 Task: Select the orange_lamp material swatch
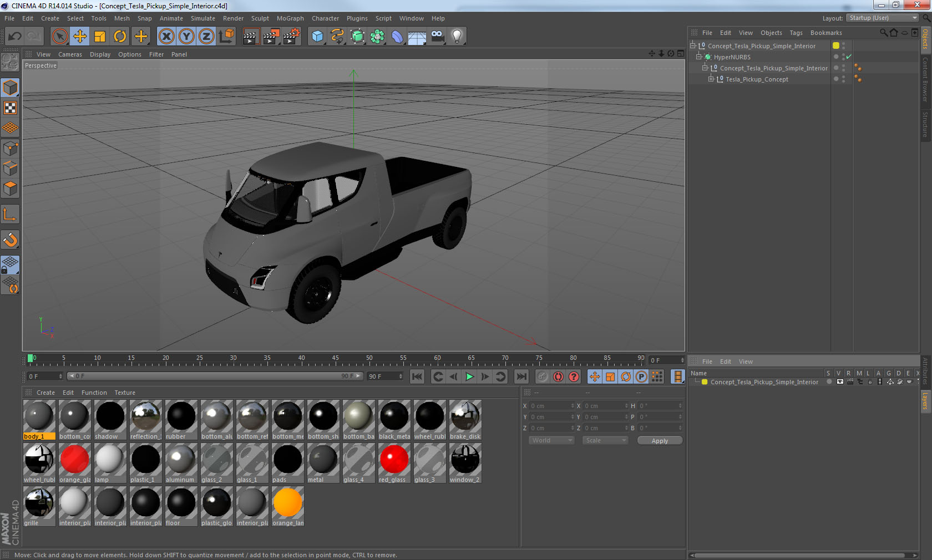[287, 503]
